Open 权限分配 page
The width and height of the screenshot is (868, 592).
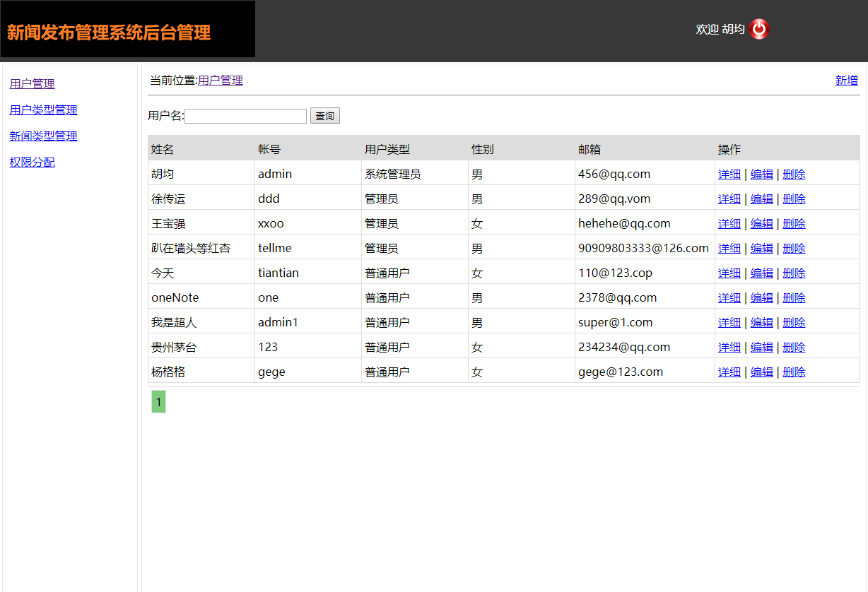tap(31, 162)
